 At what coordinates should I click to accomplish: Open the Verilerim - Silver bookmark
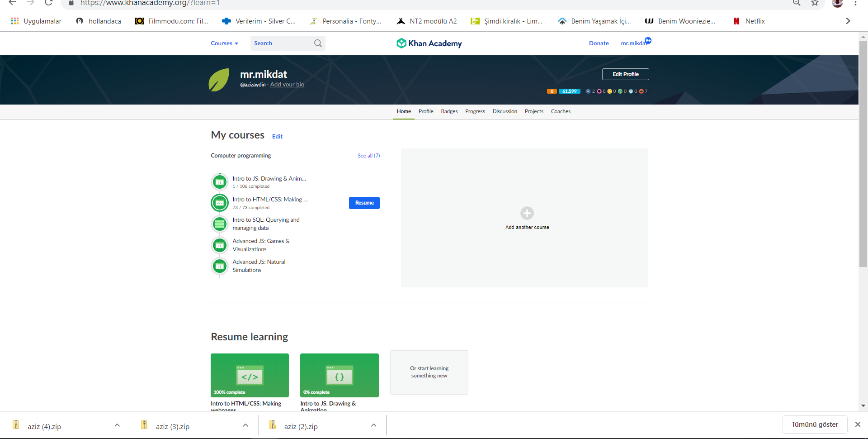tap(259, 21)
